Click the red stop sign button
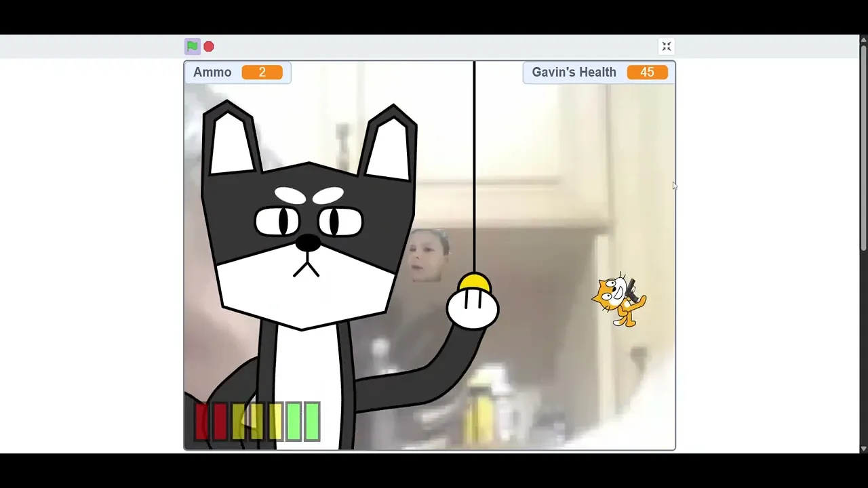The width and height of the screenshot is (868, 488). coord(209,46)
